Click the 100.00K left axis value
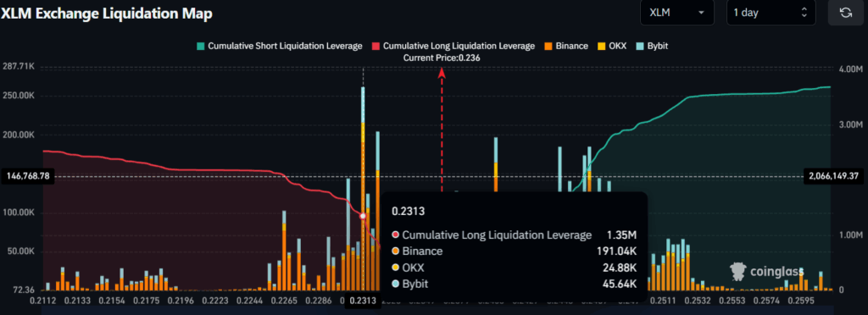868x315 pixels. (19, 213)
